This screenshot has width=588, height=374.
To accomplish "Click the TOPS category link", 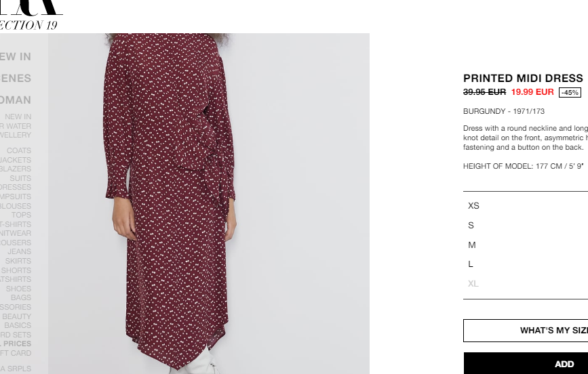I will coord(22,215).
